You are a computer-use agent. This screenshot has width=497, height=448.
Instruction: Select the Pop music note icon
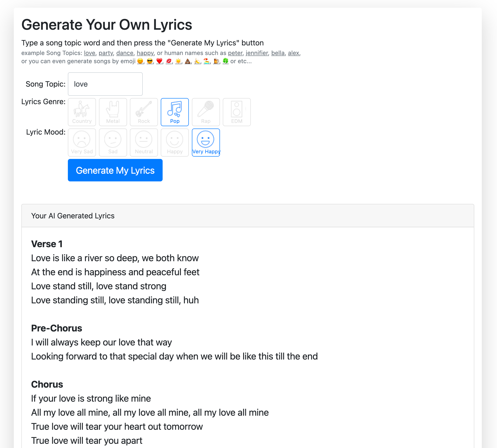[175, 112]
